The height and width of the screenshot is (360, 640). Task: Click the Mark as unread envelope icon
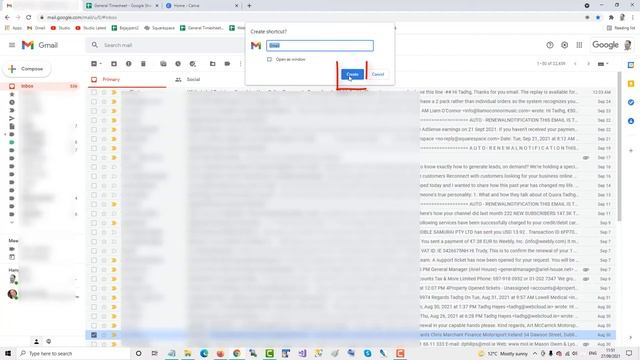click(163, 64)
